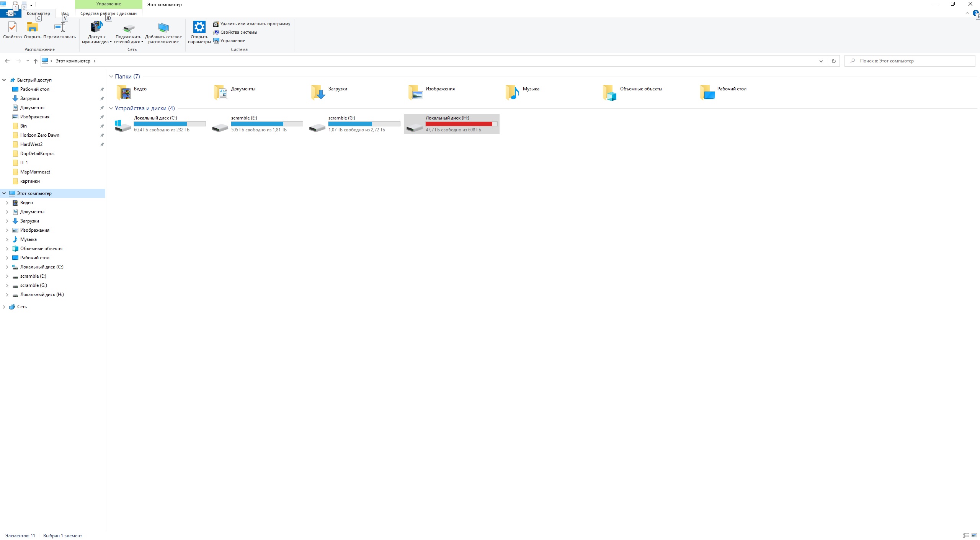Open the Вид ribbon tab
Viewport: 980px width, 540px height.
point(65,13)
